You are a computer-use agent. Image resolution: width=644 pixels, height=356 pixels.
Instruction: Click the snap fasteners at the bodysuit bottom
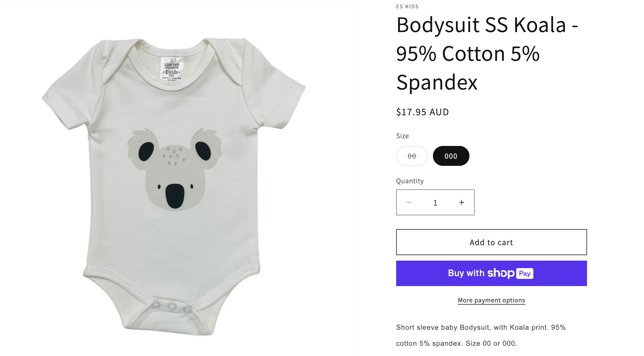coord(172,307)
